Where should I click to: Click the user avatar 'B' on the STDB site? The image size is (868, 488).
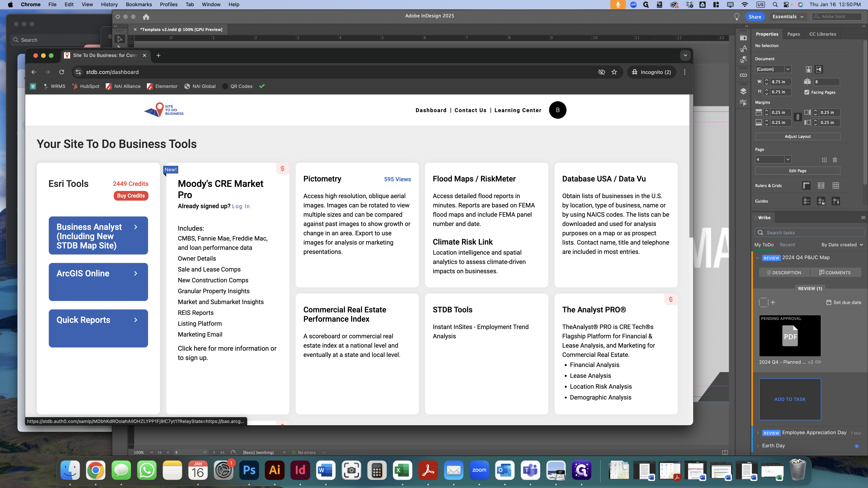[x=558, y=110]
